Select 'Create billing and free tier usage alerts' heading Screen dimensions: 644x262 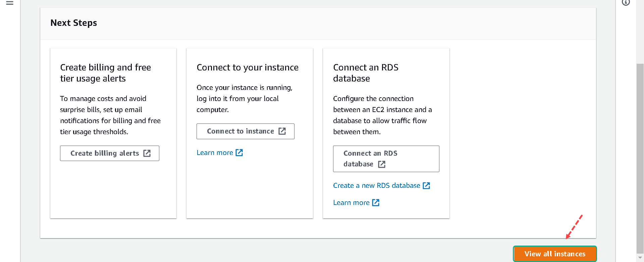(106, 73)
